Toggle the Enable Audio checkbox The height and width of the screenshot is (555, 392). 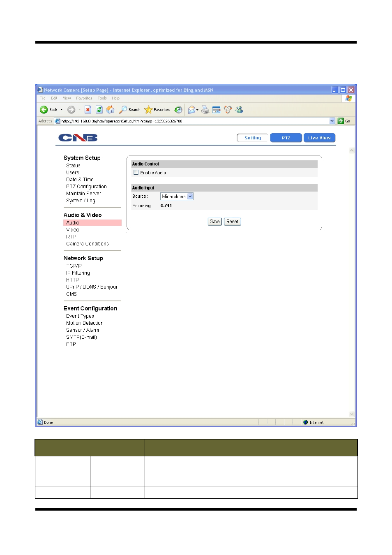[x=136, y=173]
